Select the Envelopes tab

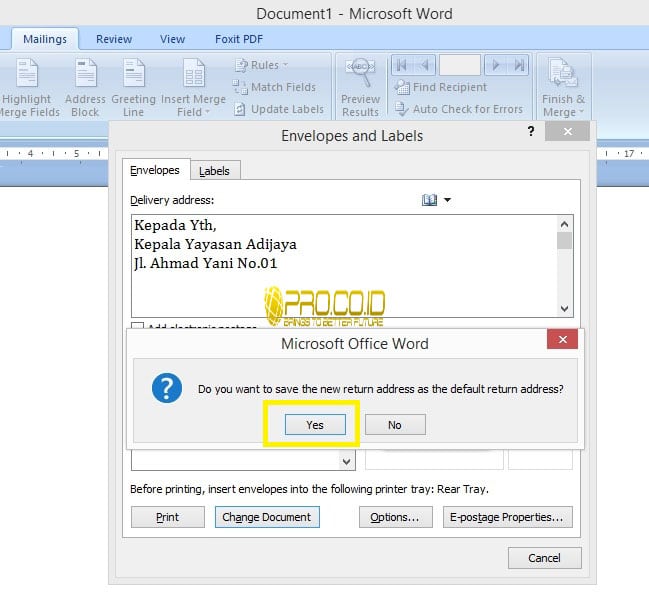[x=155, y=170]
